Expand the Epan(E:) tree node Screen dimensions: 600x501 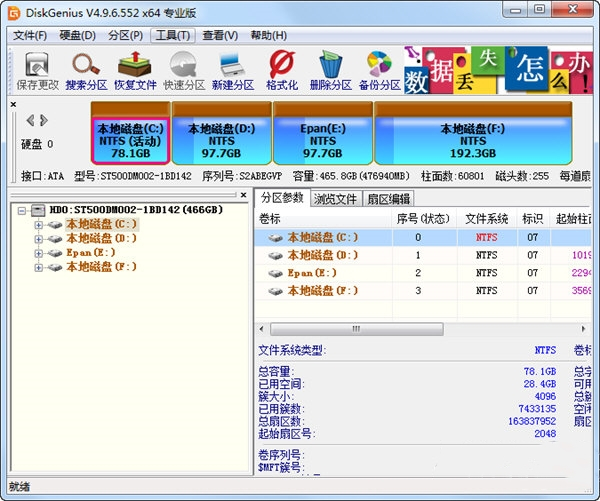click(x=39, y=253)
